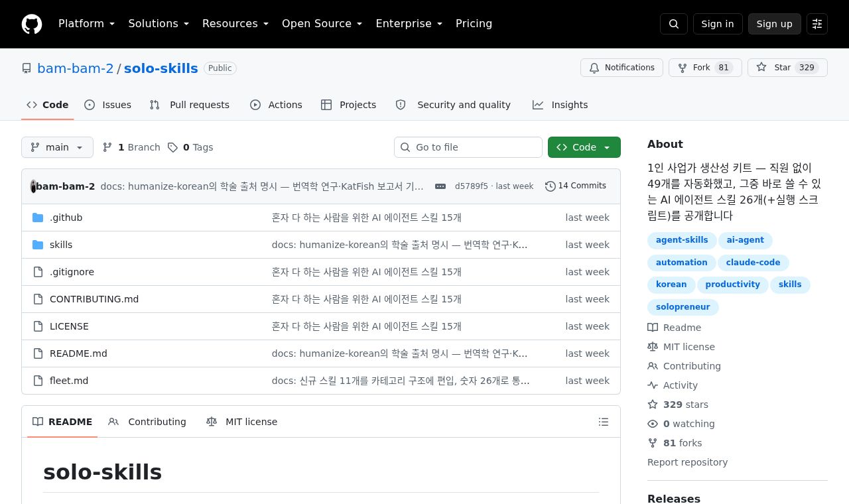Click the star icon beside 329 stars
The image size is (849, 504).
[653, 405]
